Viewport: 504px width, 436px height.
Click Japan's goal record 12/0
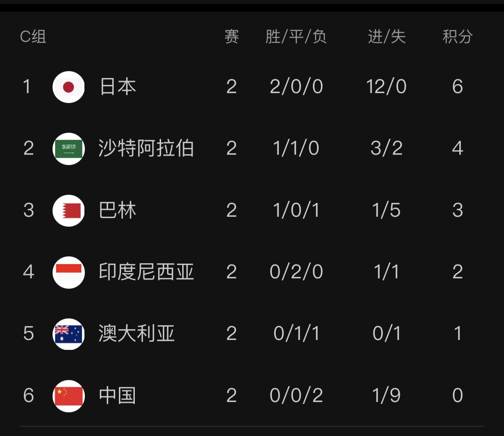point(386,87)
